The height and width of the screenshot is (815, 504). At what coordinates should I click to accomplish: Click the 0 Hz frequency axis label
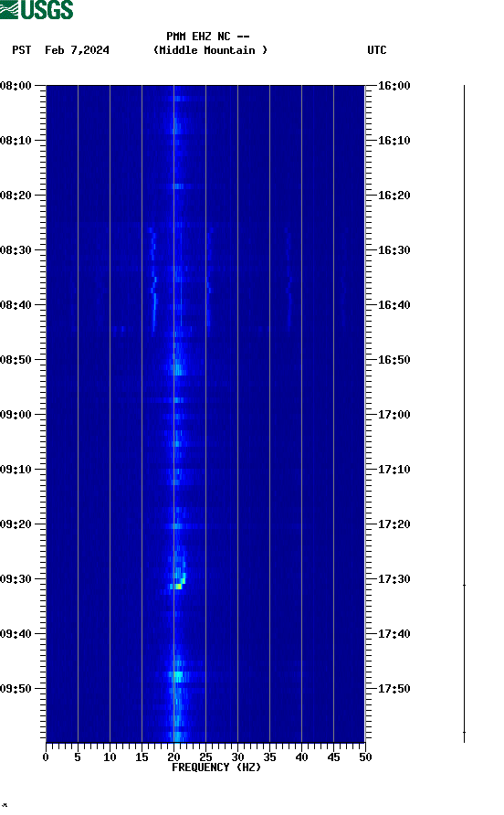pyautogui.click(x=46, y=757)
